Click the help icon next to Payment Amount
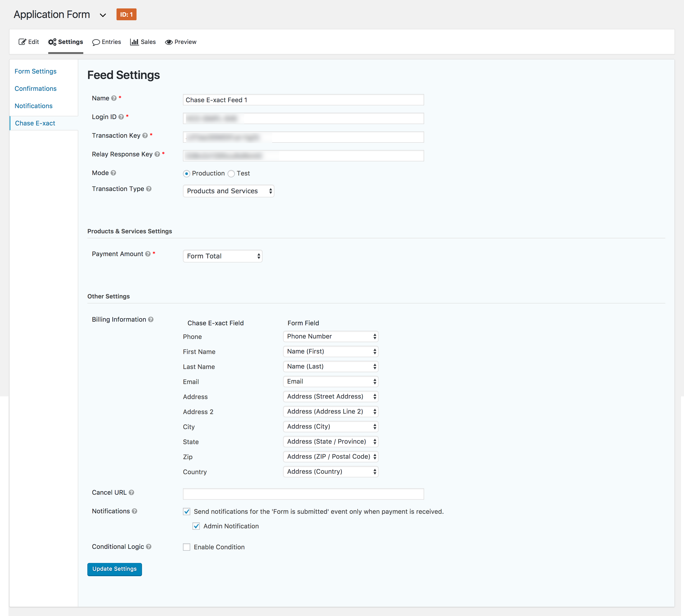 (x=148, y=254)
